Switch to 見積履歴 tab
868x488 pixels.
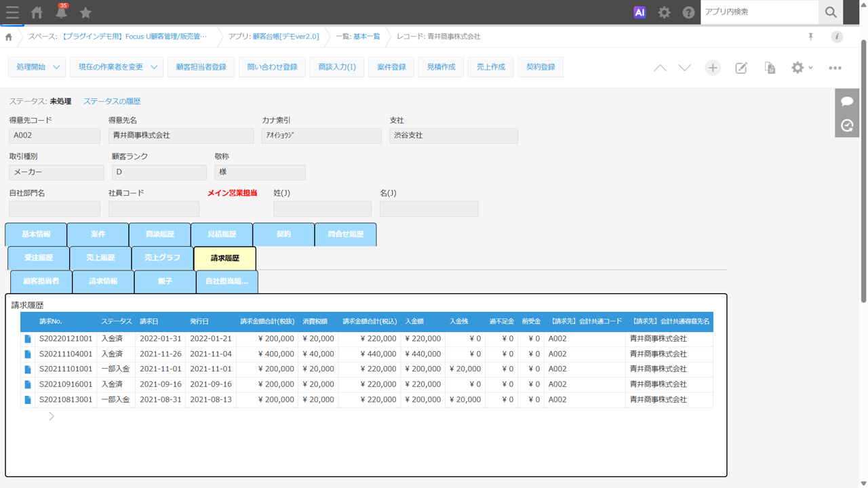click(222, 235)
